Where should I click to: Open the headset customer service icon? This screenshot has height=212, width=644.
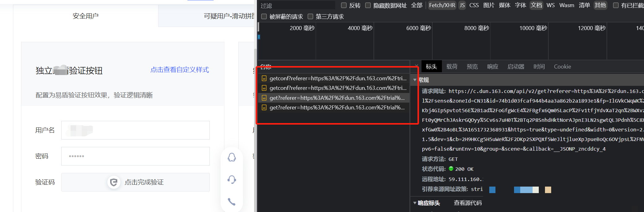pyautogui.click(x=232, y=179)
